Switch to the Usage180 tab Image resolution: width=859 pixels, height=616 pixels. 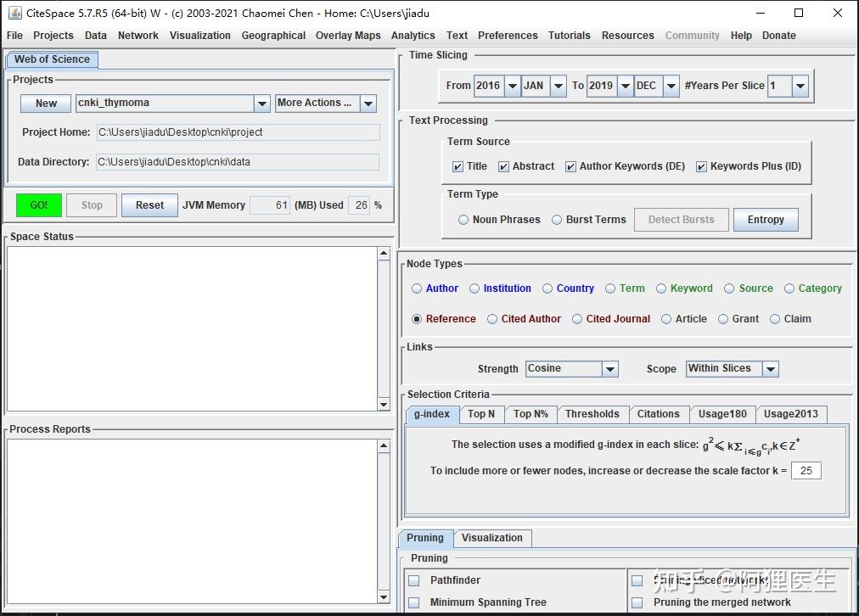[x=722, y=415]
